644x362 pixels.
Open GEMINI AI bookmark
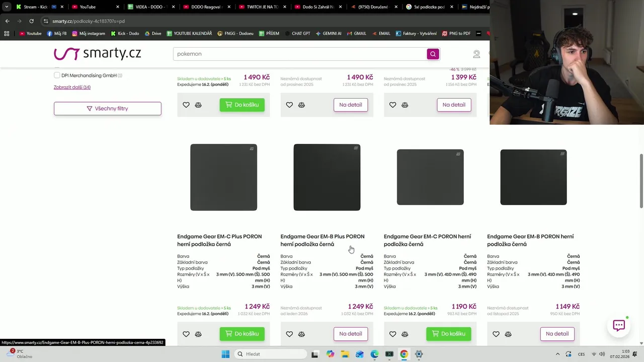pos(328,34)
